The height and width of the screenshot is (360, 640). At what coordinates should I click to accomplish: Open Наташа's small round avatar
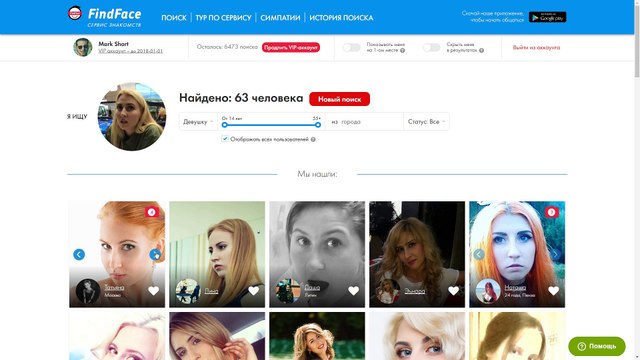(x=488, y=291)
